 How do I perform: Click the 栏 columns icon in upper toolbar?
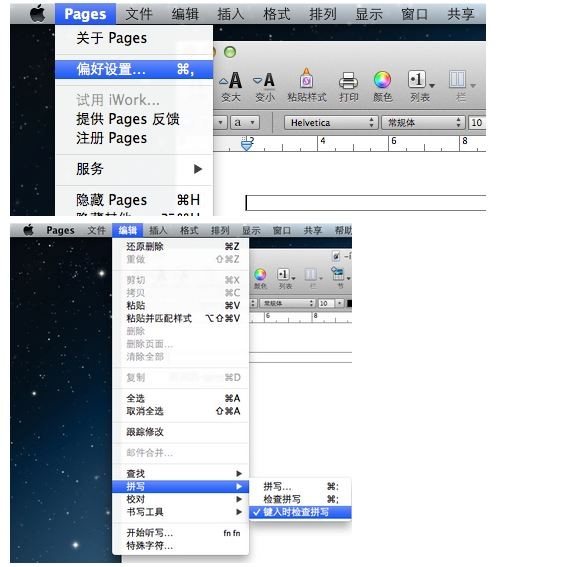pyautogui.click(x=457, y=79)
